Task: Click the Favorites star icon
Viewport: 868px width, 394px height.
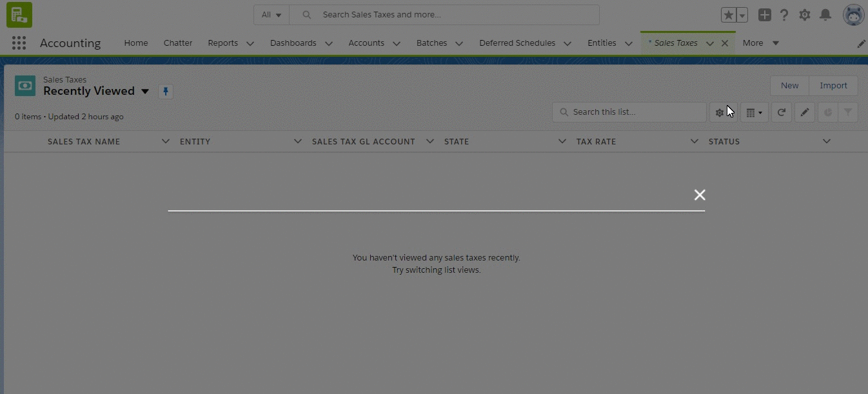Action: tap(728, 15)
